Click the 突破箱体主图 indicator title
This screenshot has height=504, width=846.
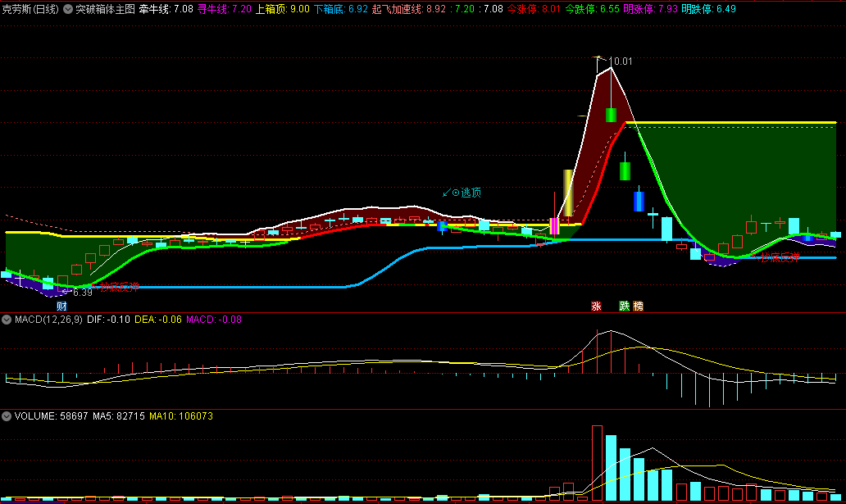pos(105,9)
